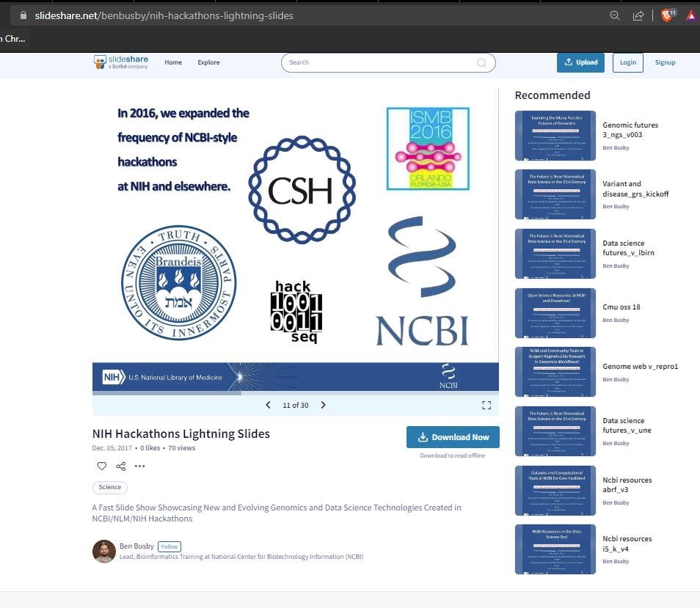
Task: Open Ben Busby's profile avatar
Action: (x=104, y=552)
